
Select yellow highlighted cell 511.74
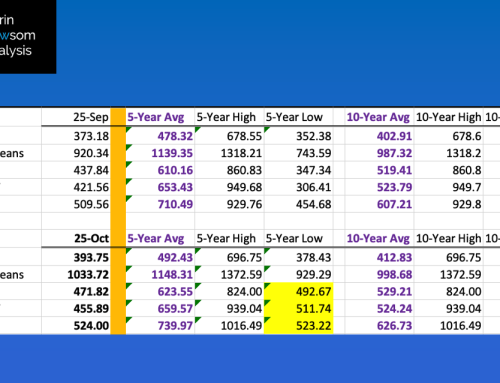click(299, 308)
